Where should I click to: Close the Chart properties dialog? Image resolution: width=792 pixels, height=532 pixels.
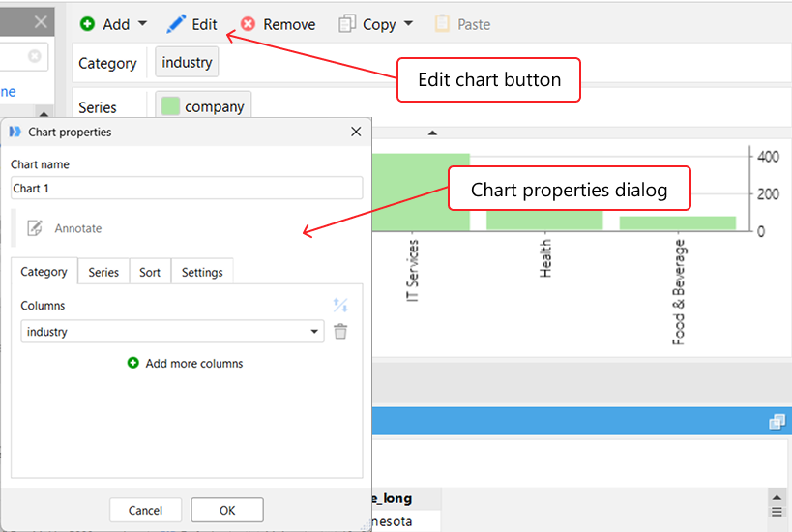click(x=356, y=132)
